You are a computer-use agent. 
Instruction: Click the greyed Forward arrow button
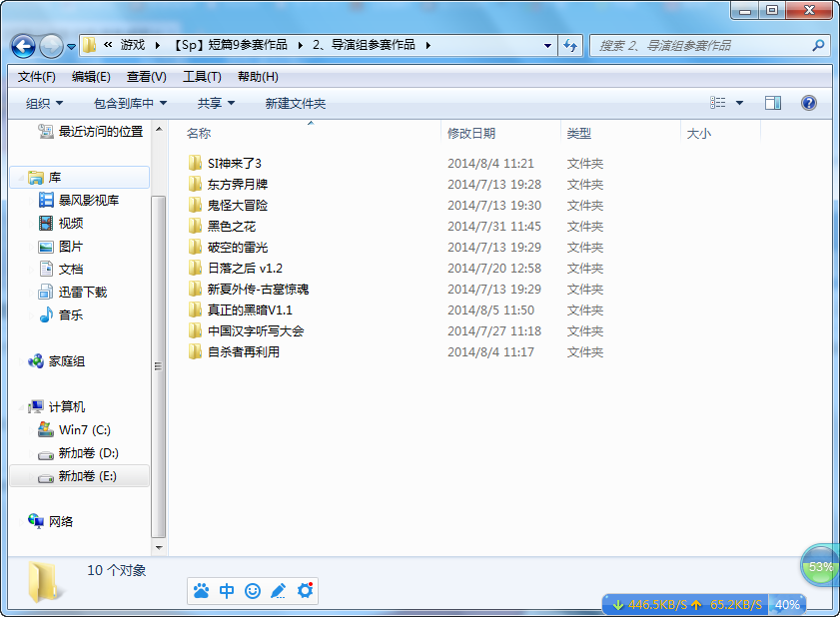(x=51, y=46)
